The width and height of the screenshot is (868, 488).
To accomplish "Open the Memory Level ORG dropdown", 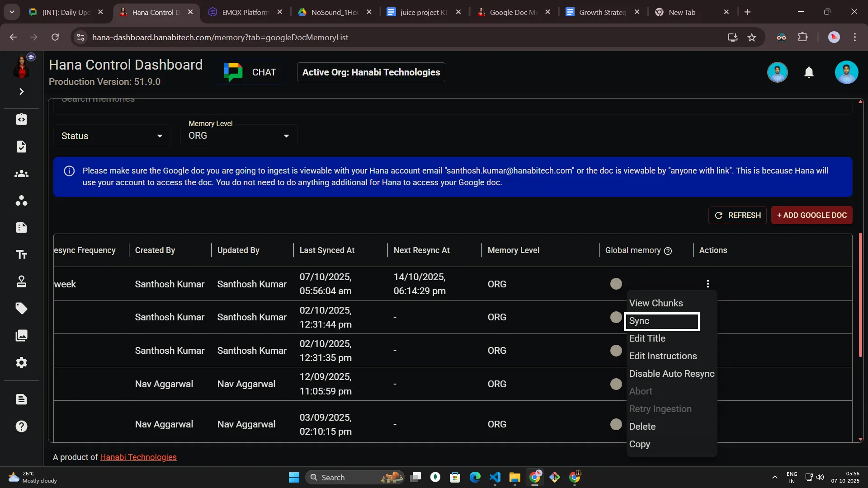I will pyautogui.click(x=239, y=135).
